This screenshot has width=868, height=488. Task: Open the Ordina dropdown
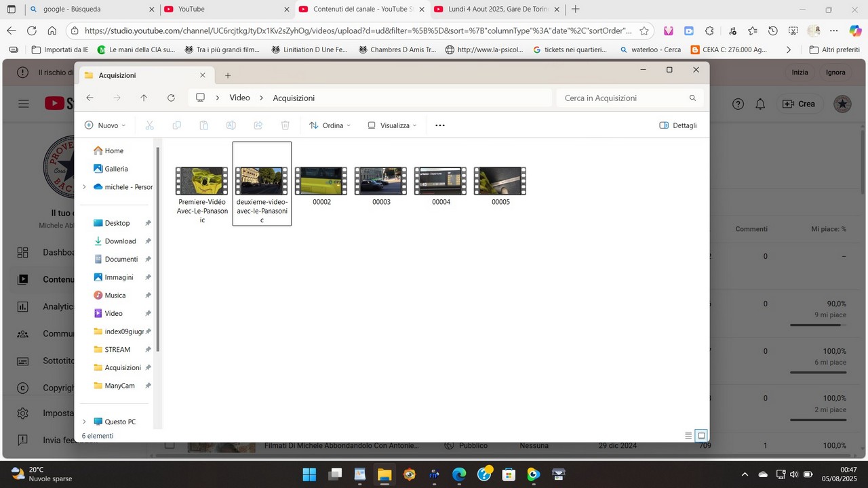click(330, 125)
